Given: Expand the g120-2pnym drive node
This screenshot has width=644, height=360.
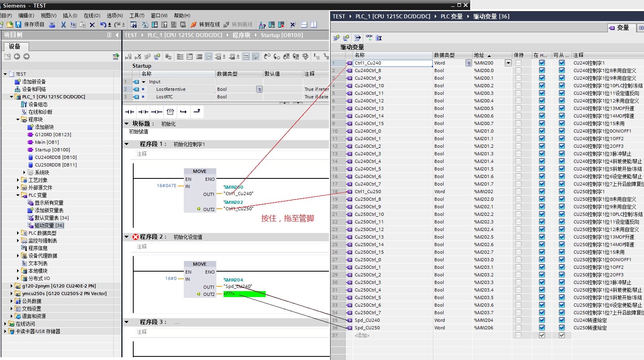Looking at the screenshot, I should click(x=11, y=286).
